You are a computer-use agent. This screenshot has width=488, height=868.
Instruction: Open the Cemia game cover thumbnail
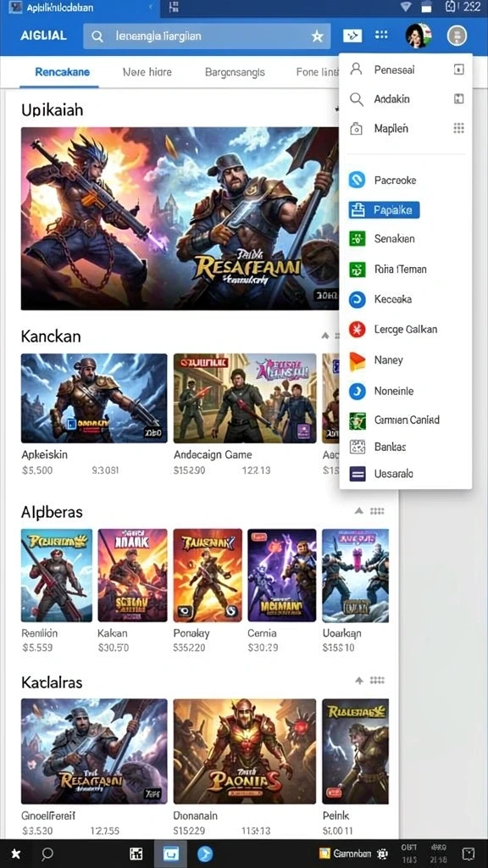tap(282, 576)
